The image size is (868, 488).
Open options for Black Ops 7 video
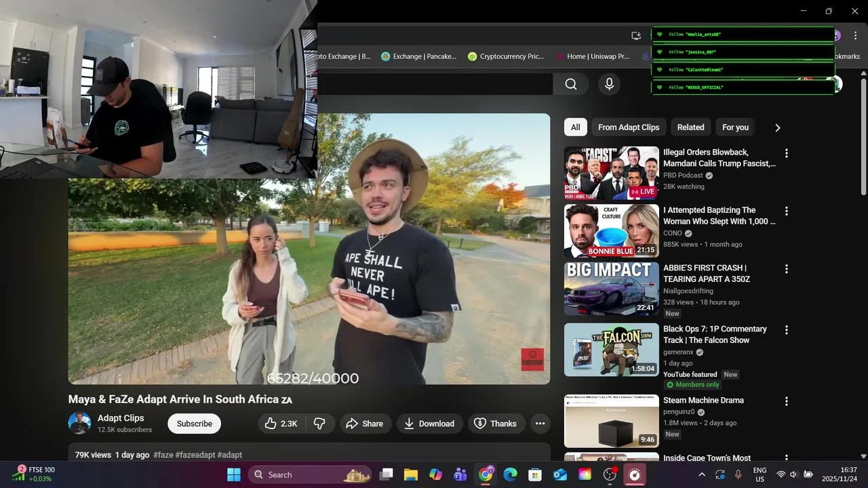pyautogui.click(x=787, y=330)
